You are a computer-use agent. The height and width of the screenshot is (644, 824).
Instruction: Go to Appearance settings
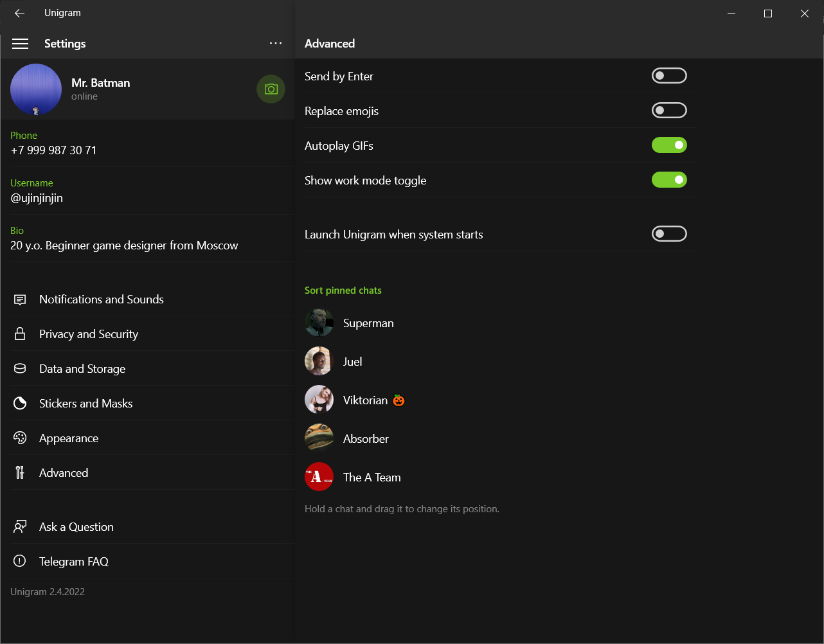point(147,438)
